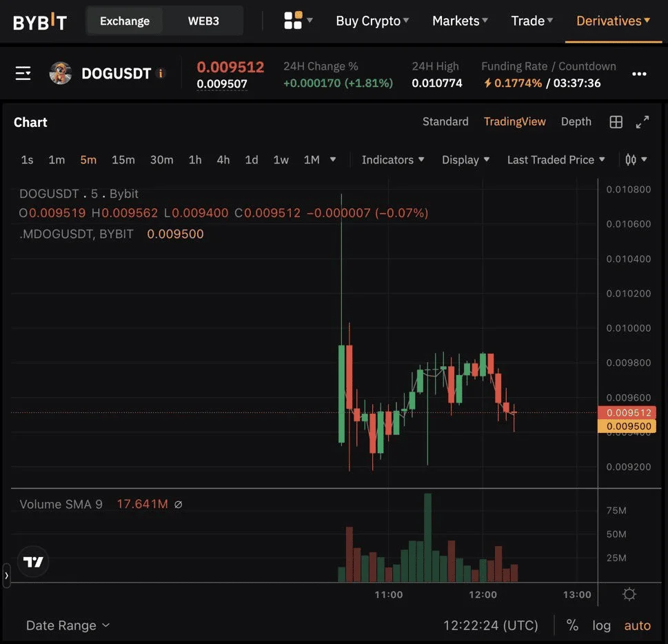Click 12:22:24 (UTC) timezone clock
Image resolution: width=668 pixels, height=644 pixels.
[491, 625]
